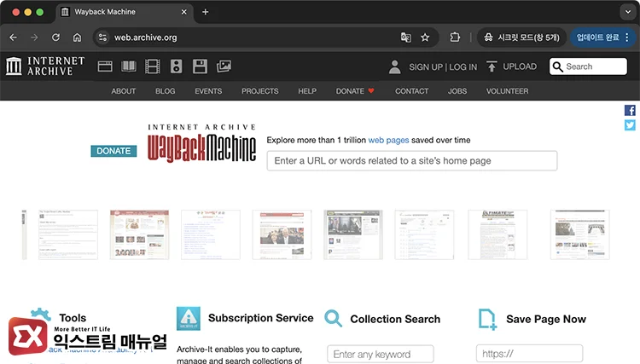Click the Tools gear icon
Screen dimensions: 640x364
point(41,315)
